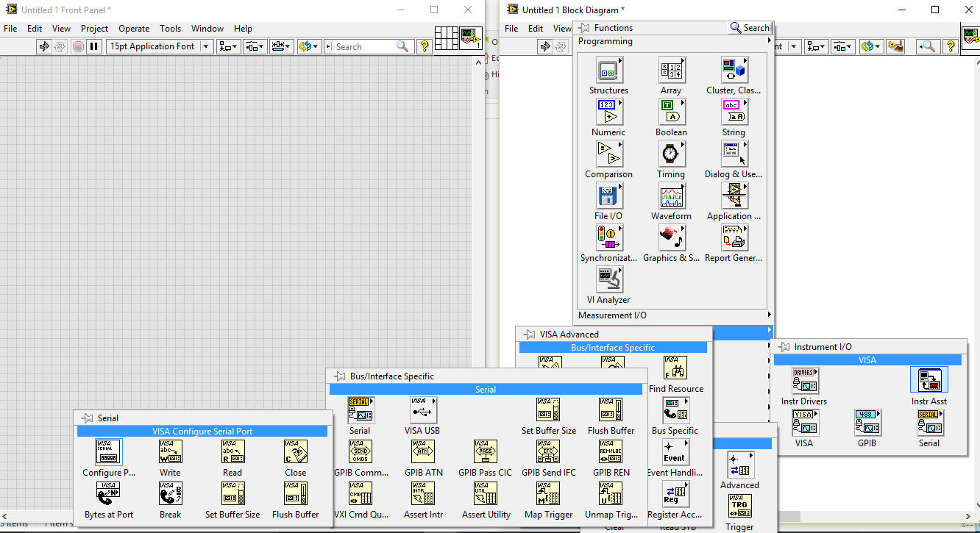The height and width of the screenshot is (533, 980).
Task: Open Resize Objects dropdown on the Front Panel
Action: click(281, 46)
